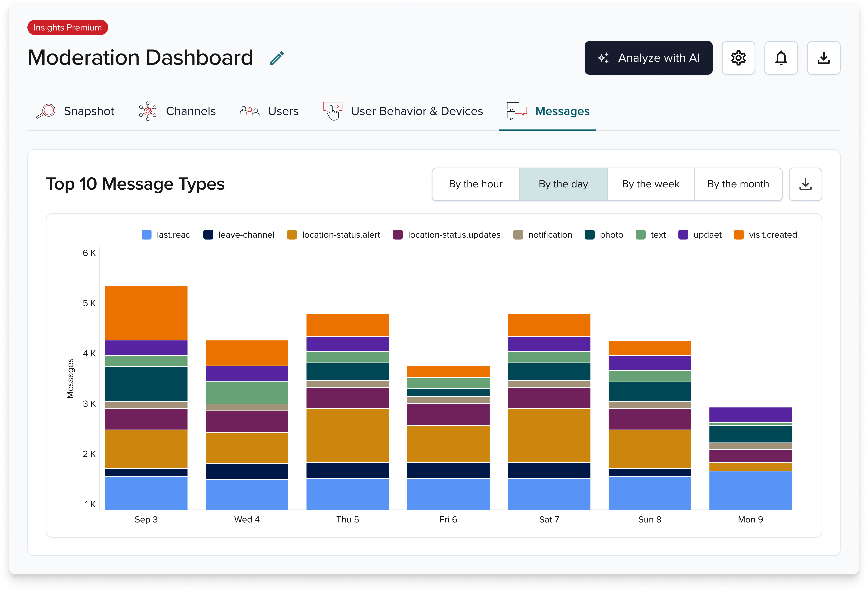This screenshot has width=868, height=591.
Task: Click the header download icon button
Action: point(823,58)
